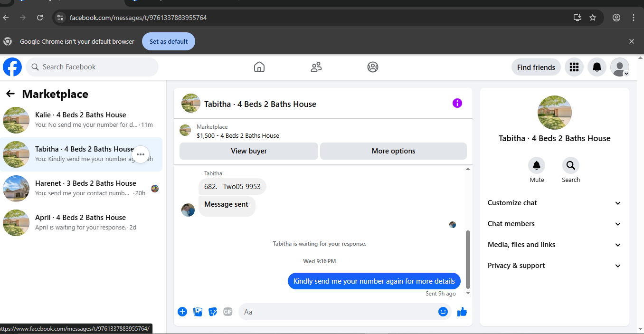Navigate back with Chrome's back arrow
The image size is (644, 334).
(6, 18)
